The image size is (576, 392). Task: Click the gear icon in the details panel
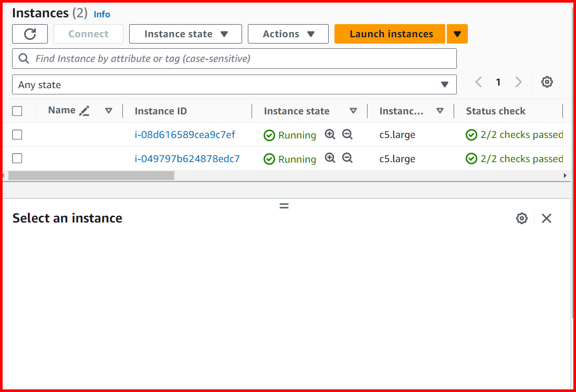522,218
